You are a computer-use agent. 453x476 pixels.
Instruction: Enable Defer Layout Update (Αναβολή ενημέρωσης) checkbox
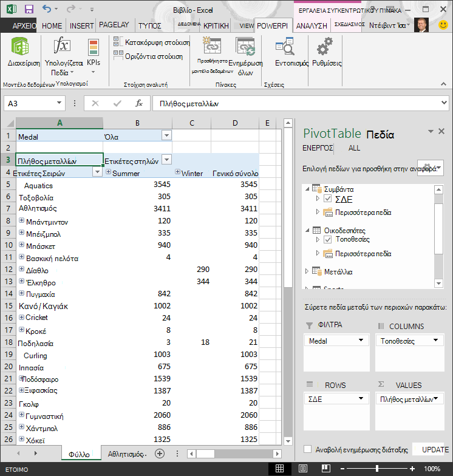[x=307, y=449]
